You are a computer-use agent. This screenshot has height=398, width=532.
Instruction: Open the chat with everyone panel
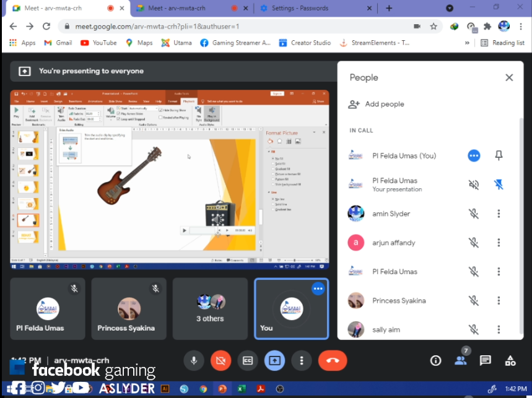click(x=485, y=360)
